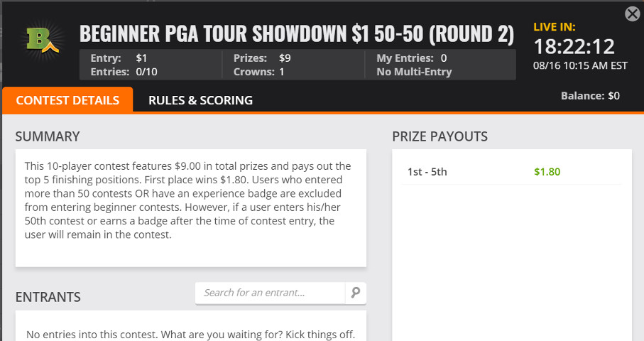
Task: Switch to the Rules & Scoring tab
Action: tap(200, 100)
